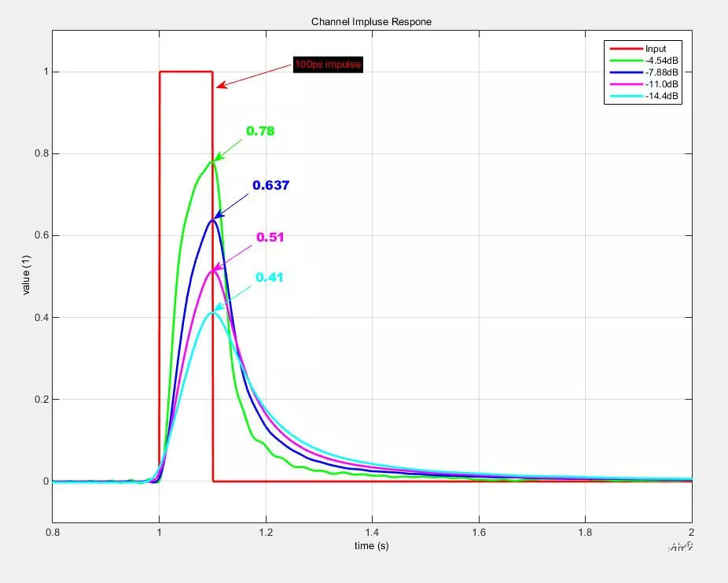Viewport: 728px width, 583px height.
Task: Click the 1.8 tick on the time axis
Action: 585,533
